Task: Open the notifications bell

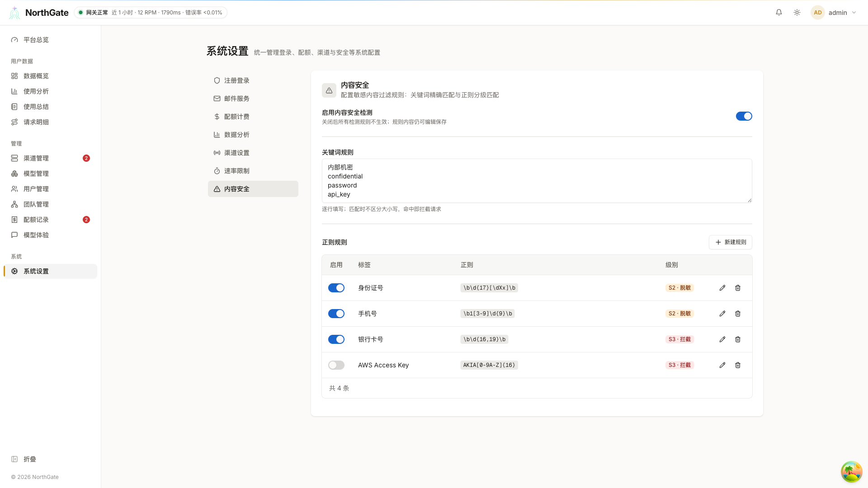Action: (x=778, y=13)
